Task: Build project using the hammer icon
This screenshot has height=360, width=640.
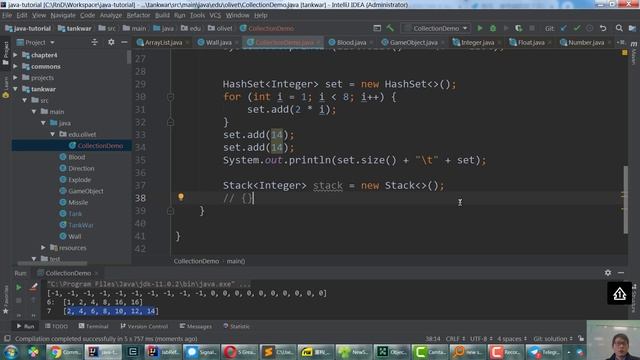Action: pyautogui.click(x=390, y=28)
